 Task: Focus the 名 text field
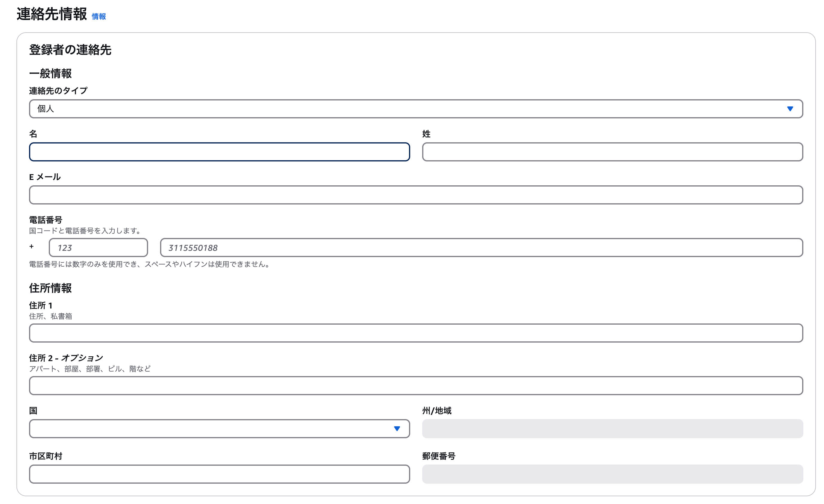219,152
